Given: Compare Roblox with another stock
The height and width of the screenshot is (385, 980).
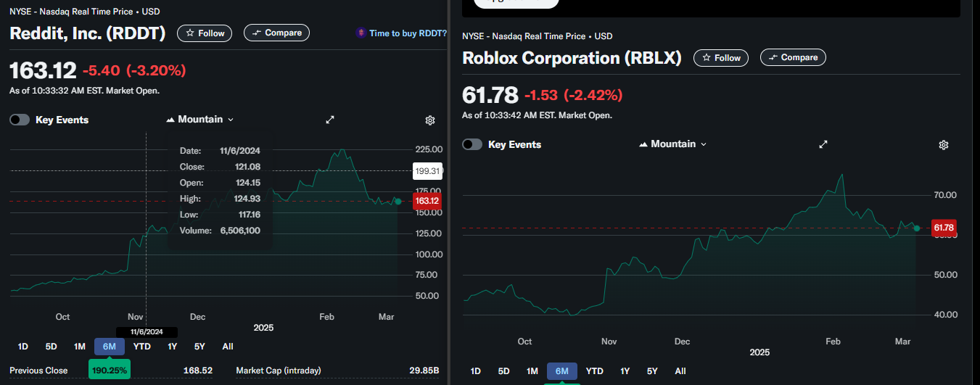Looking at the screenshot, I should pos(793,57).
